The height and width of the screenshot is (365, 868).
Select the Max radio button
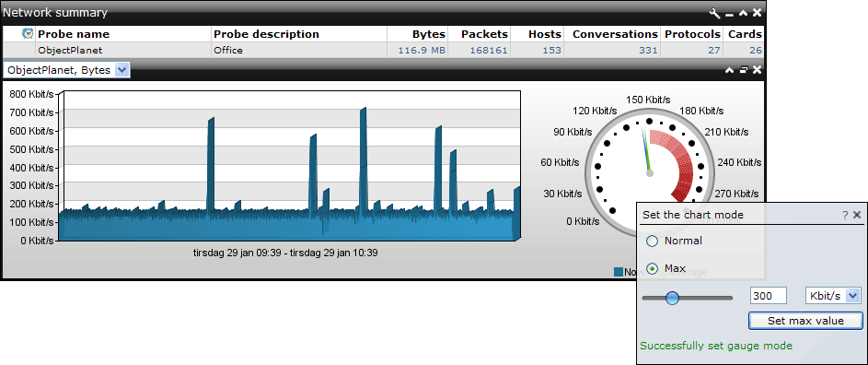pos(653,269)
